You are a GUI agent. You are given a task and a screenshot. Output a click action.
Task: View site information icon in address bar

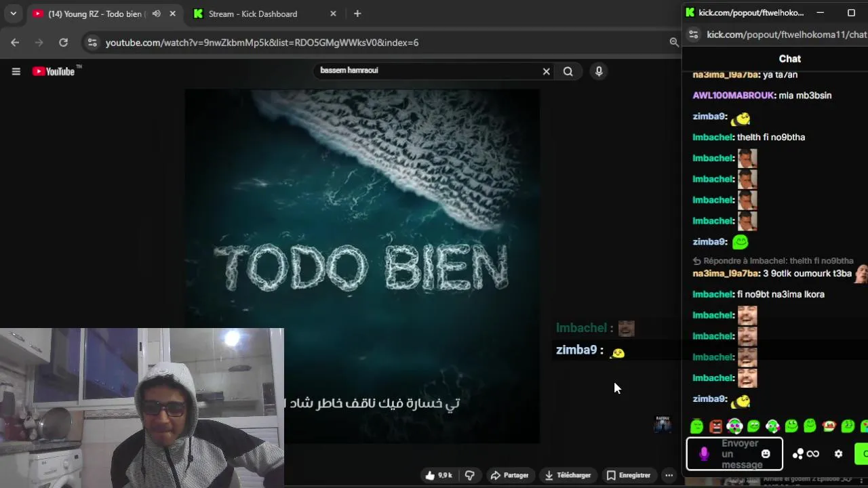click(x=92, y=42)
